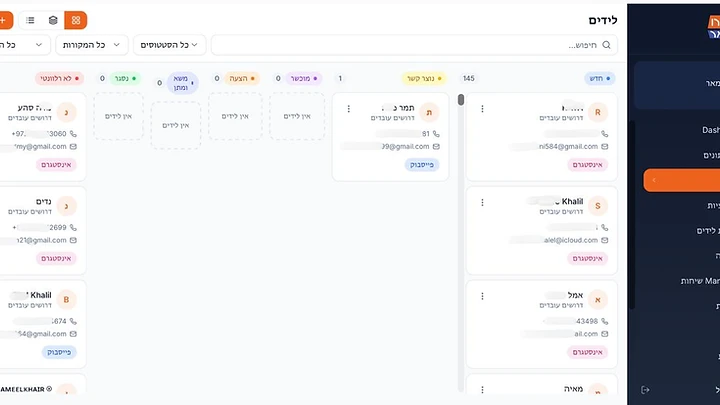
Task: Open the three-dot menu on the אמל card
Action: (x=482, y=297)
